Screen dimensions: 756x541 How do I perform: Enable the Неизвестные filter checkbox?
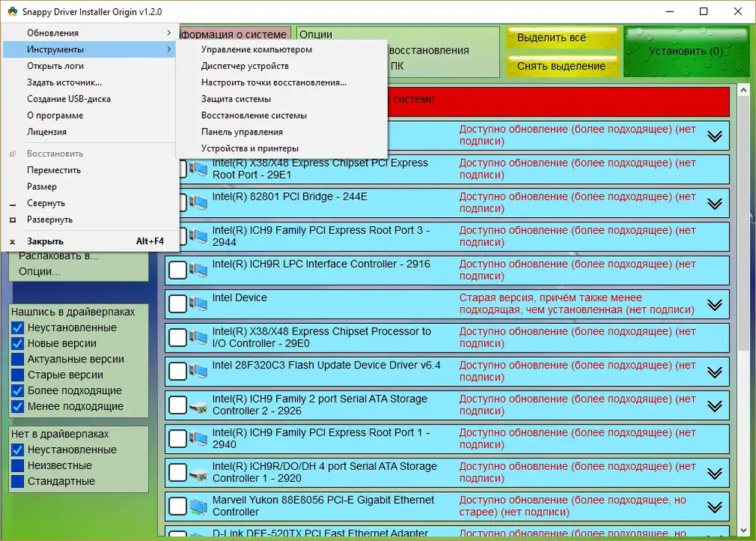pos(18,465)
